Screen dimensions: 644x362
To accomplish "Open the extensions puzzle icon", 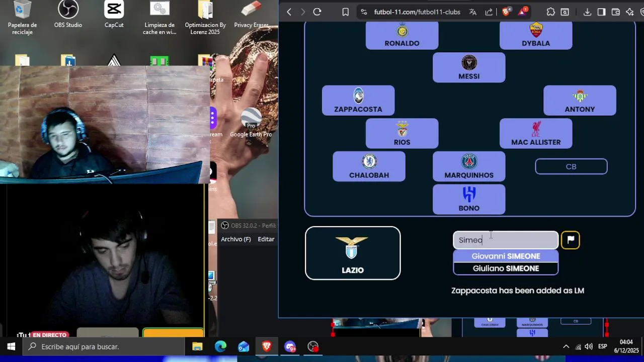I will tap(550, 12).
